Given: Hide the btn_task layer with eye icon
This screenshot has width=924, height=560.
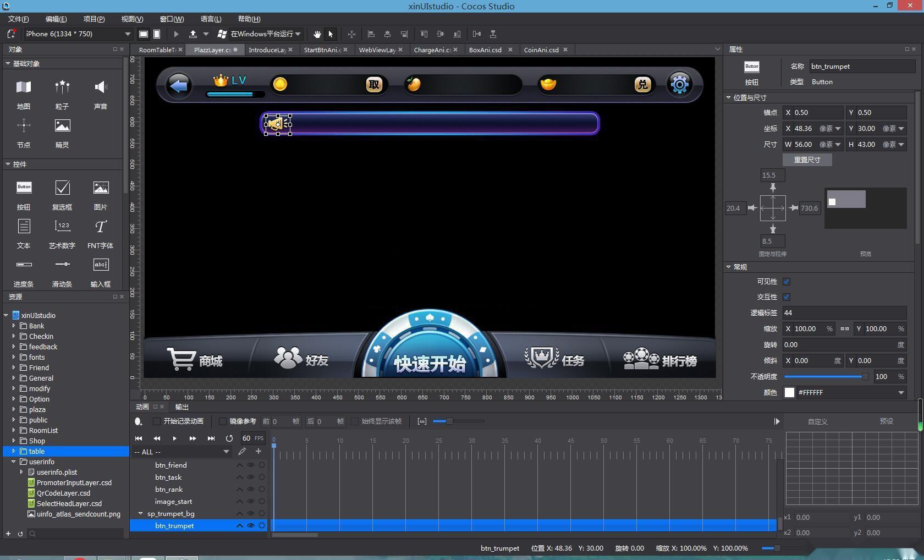Looking at the screenshot, I should (x=251, y=477).
